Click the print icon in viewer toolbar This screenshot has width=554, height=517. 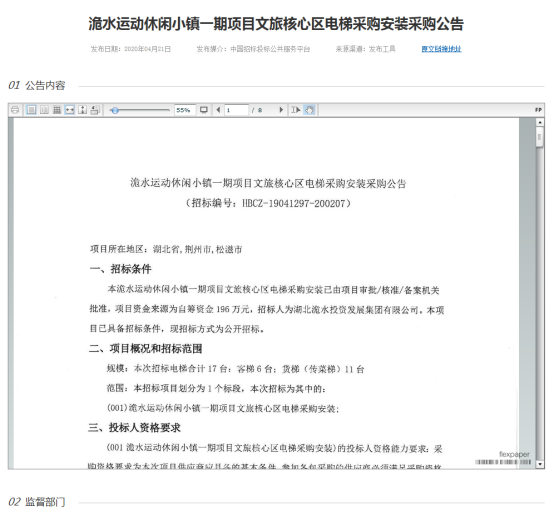tap(15, 110)
